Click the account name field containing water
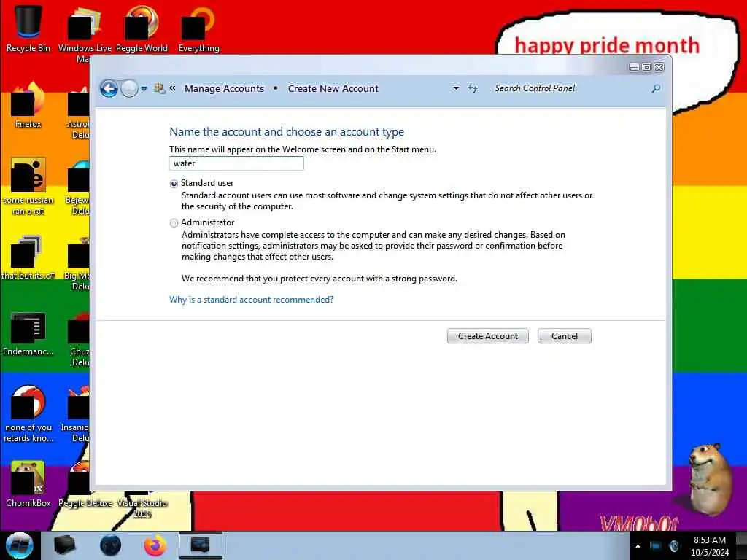 pyautogui.click(x=236, y=163)
